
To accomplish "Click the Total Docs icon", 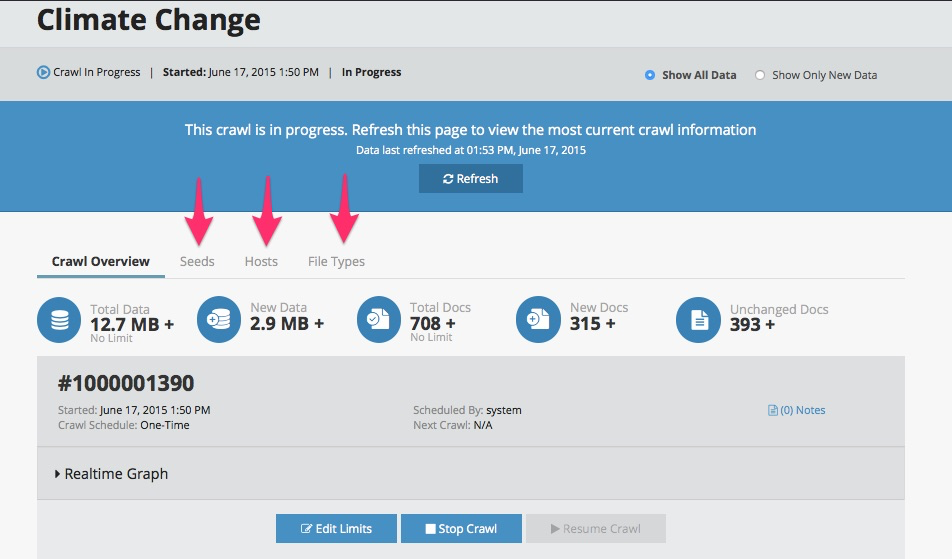I will coord(379,320).
